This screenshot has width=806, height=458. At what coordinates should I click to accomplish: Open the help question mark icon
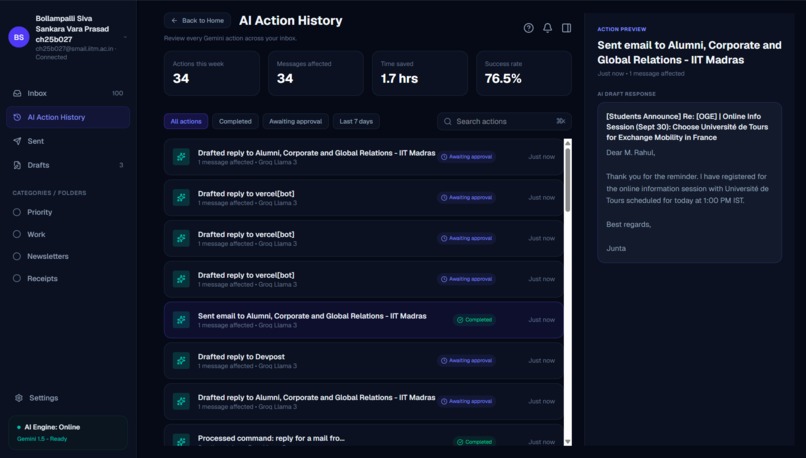click(x=528, y=28)
